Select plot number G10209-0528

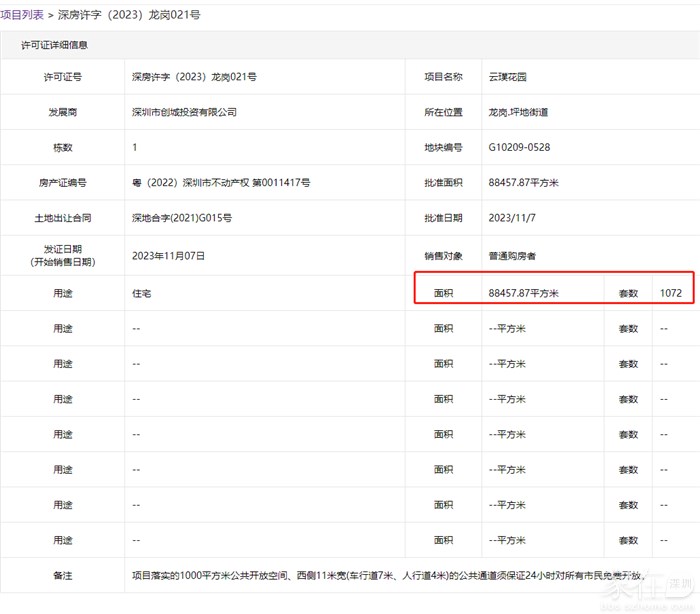pos(519,148)
